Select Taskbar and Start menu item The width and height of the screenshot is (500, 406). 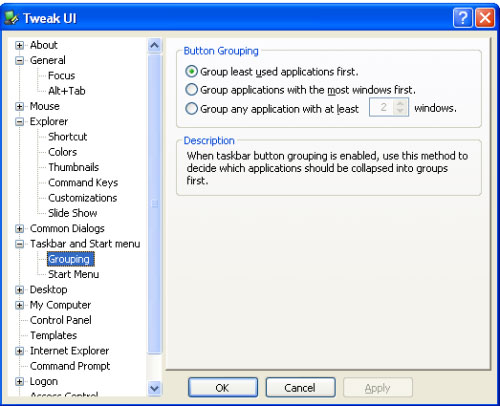click(85, 244)
